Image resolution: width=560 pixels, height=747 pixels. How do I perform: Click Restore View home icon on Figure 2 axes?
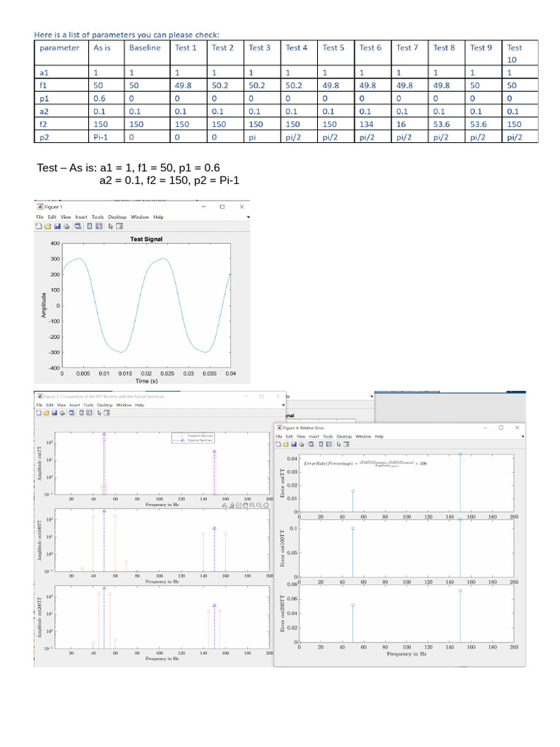(x=266, y=506)
